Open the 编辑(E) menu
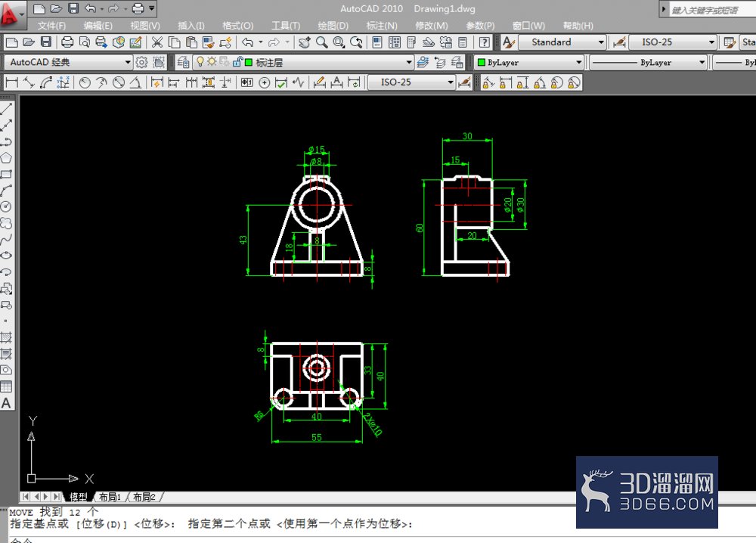The width and height of the screenshot is (756, 543). [98, 26]
